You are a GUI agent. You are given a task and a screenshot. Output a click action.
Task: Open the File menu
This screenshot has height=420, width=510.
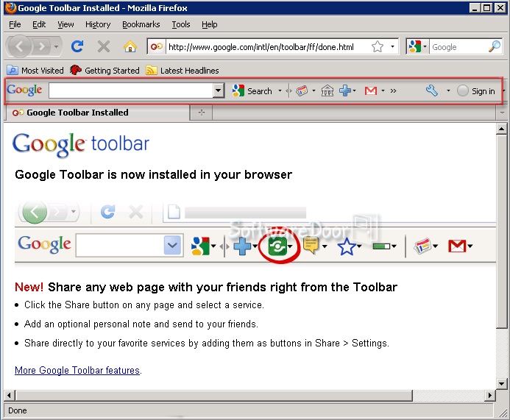(x=15, y=24)
